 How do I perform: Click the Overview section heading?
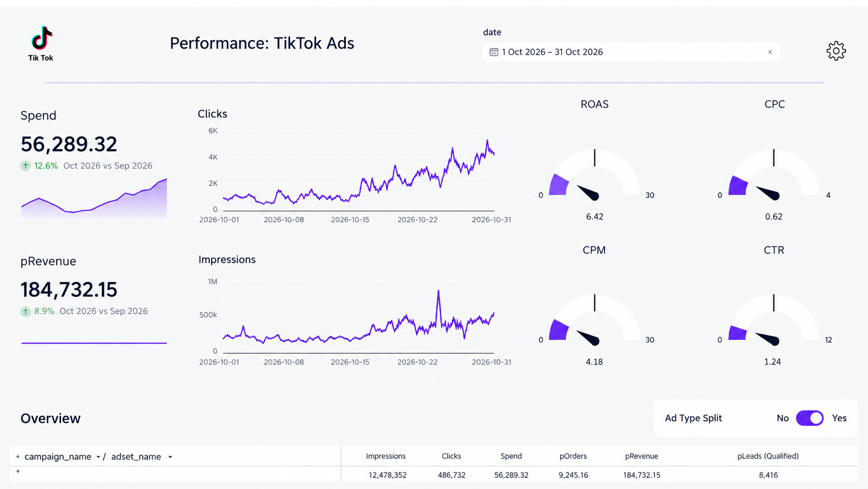coord(50,419)
